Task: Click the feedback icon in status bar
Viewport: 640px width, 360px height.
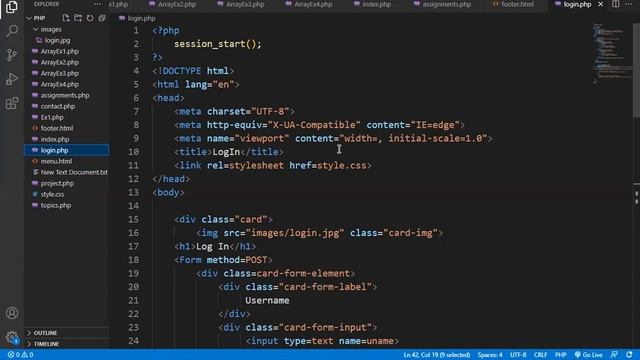Action: tap(614, 355)
